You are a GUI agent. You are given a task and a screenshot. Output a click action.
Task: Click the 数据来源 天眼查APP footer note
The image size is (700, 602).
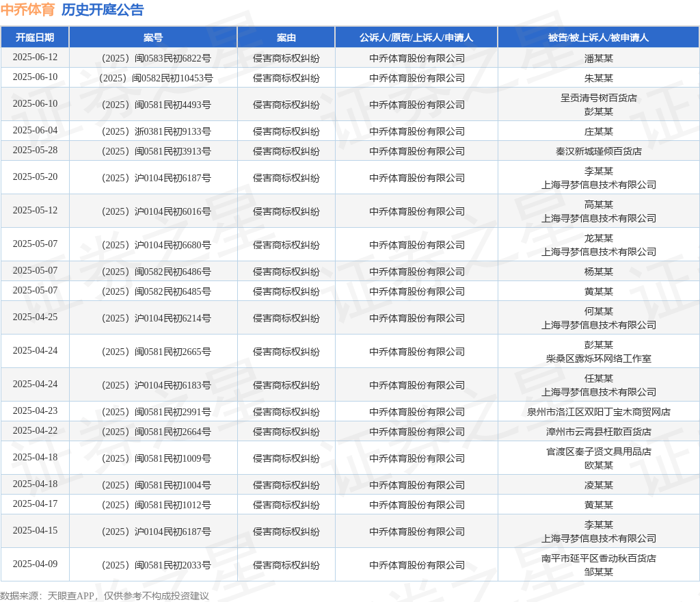tap(105, 596)
